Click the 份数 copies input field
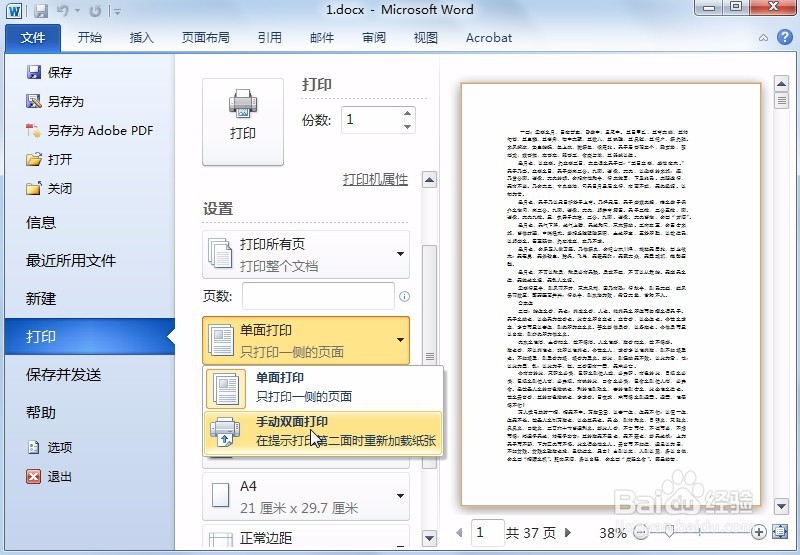 372,120
